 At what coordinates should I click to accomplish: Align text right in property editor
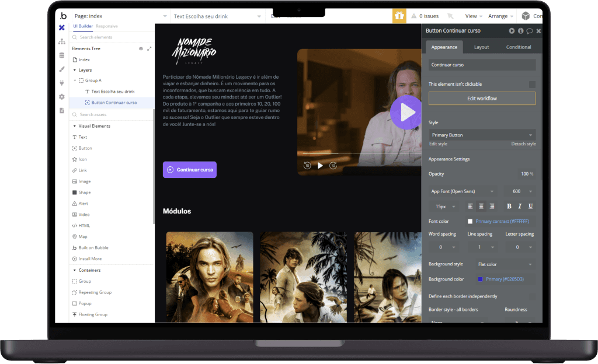[x=492, y=206]
